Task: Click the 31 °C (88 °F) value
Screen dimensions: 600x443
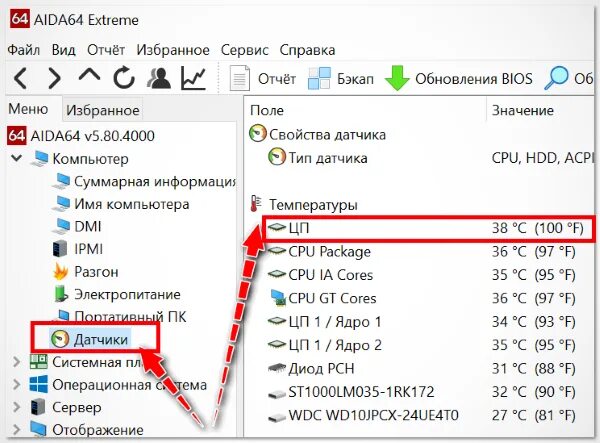Action: (x=533, y=368)
